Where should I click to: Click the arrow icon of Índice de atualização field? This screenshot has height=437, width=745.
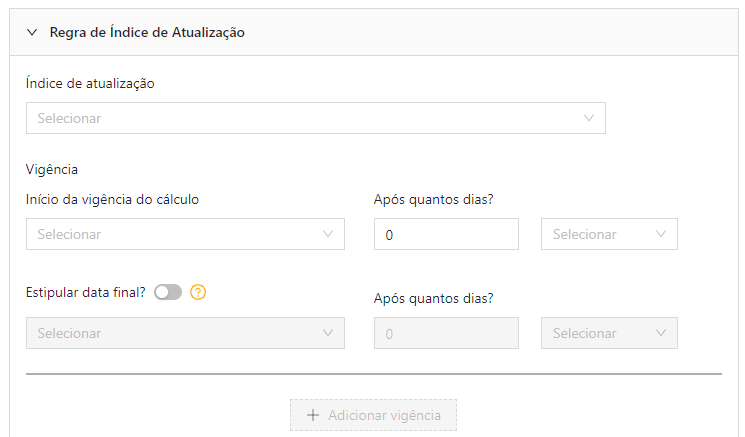tap(589, 118)
